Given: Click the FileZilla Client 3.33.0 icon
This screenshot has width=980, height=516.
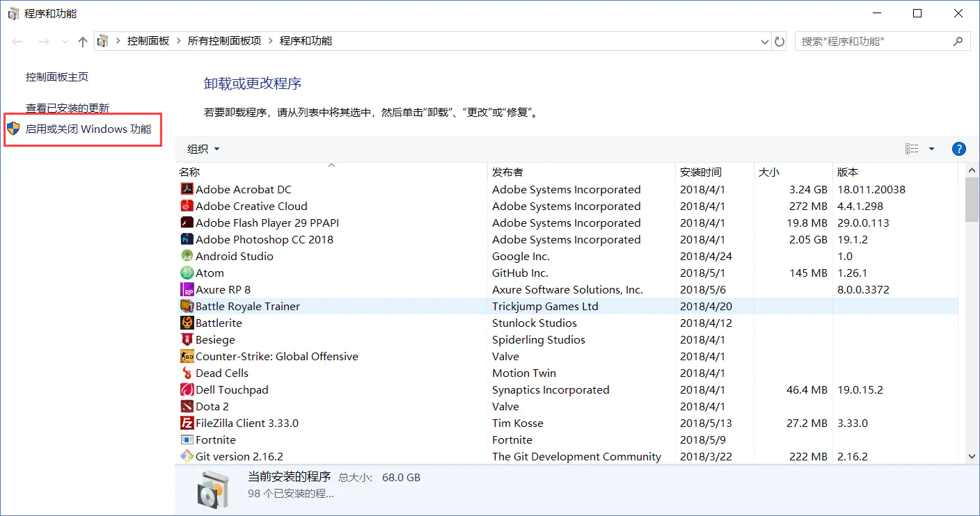Looking at the screenshot, I should point(187,423).
